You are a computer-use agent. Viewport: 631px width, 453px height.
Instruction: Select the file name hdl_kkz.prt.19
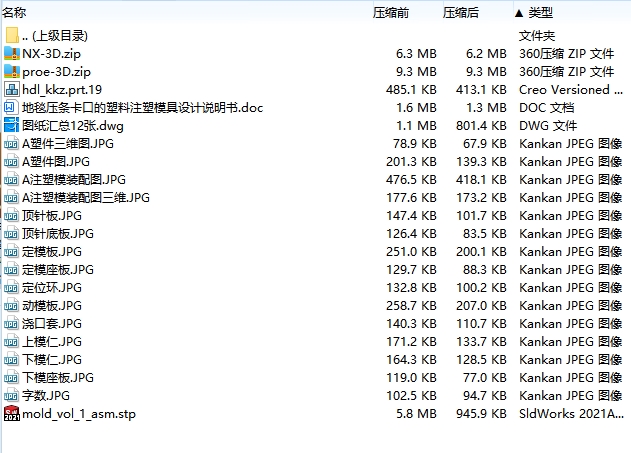coord(62,89)
